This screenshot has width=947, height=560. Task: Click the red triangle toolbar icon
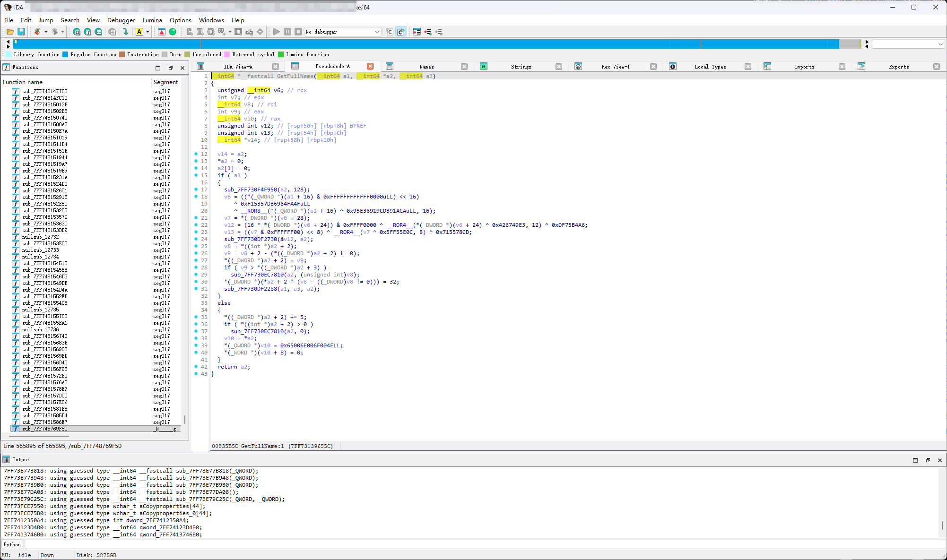tap(162, 32)
